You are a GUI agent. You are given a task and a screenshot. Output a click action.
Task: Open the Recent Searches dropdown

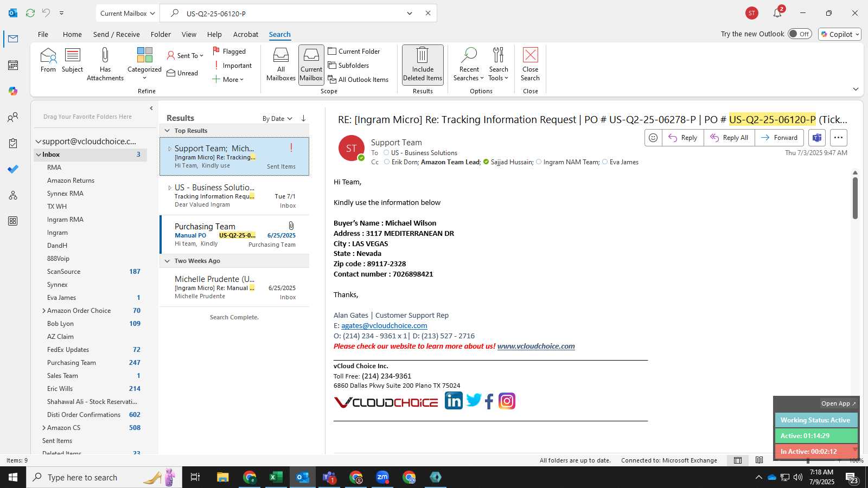469,64
